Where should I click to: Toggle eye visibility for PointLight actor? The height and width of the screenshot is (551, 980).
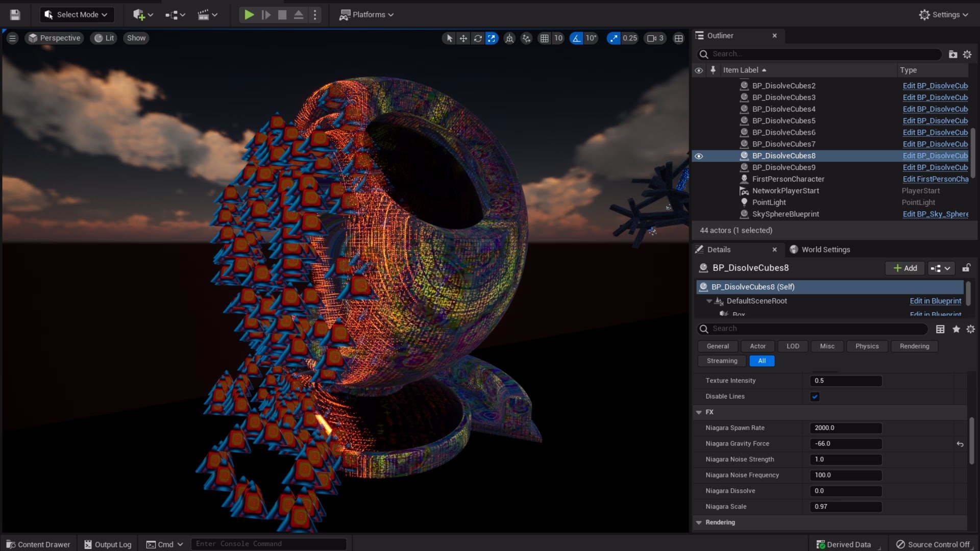[699, 202]
